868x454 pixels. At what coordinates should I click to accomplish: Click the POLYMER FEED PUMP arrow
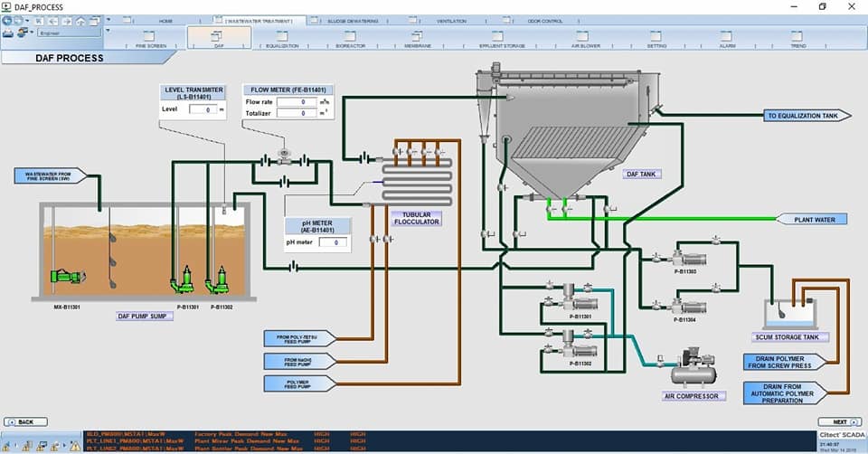click(299, 383)
